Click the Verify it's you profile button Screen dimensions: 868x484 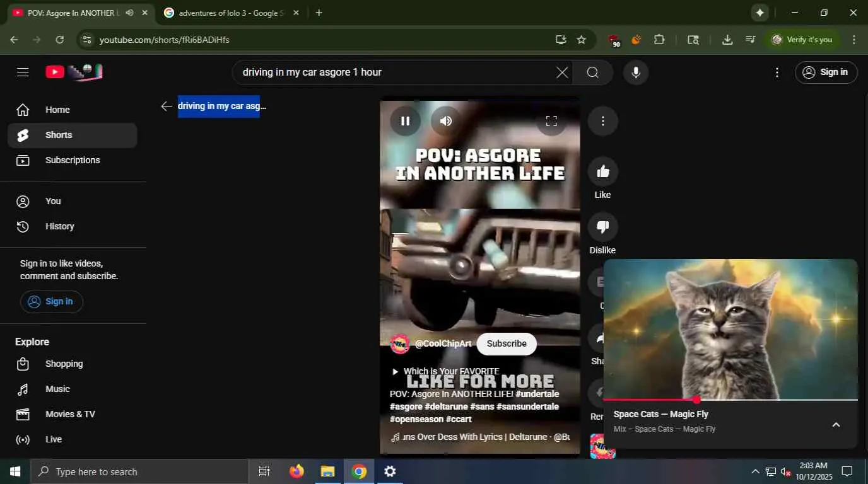pos(802,40)
